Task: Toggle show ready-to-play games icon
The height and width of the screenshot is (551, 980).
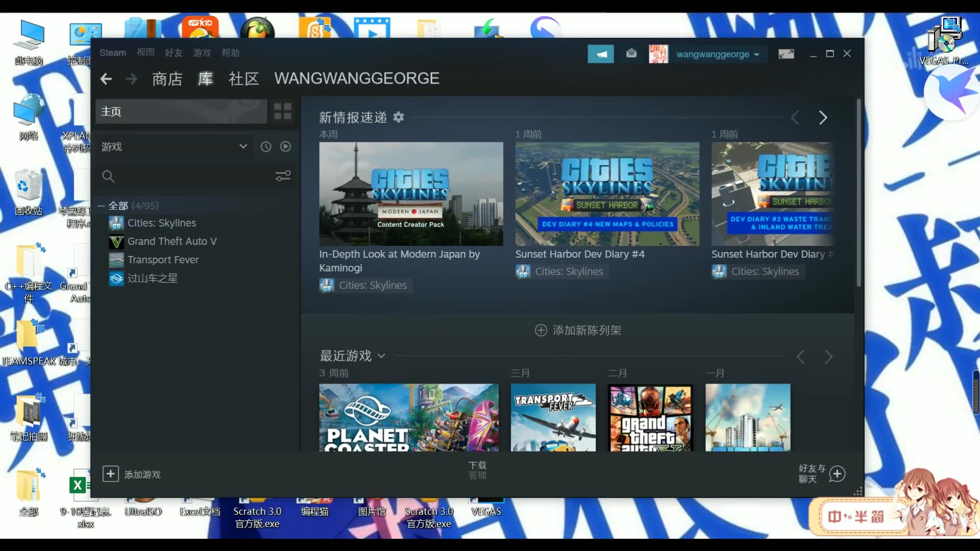Action: (x=286, y=146)
